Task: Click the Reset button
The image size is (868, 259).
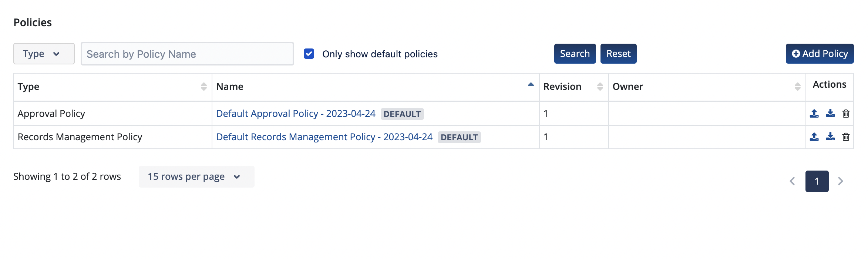Action: [619, 54]
